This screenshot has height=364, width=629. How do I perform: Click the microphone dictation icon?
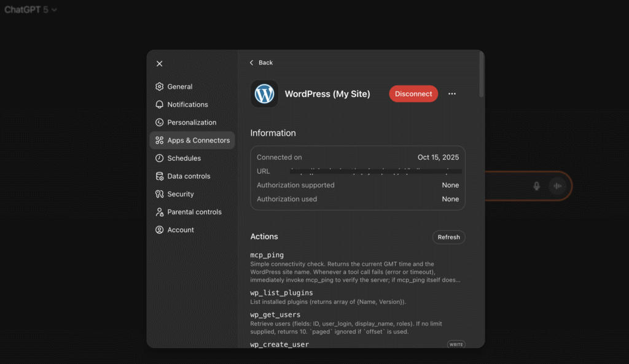[x=536, y=186]
